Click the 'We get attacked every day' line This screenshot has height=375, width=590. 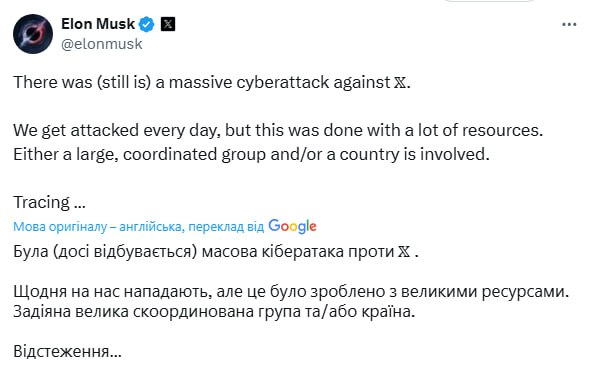278,131
